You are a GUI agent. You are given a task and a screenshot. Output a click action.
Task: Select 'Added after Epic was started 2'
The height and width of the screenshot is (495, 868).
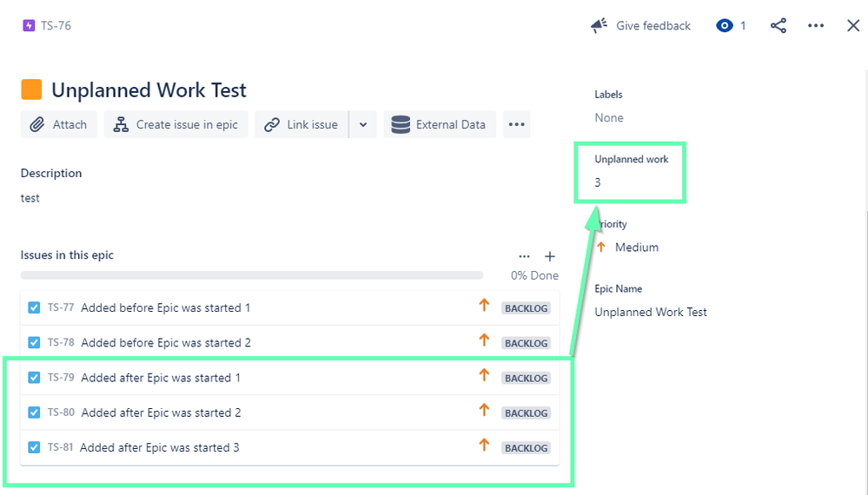161,412
